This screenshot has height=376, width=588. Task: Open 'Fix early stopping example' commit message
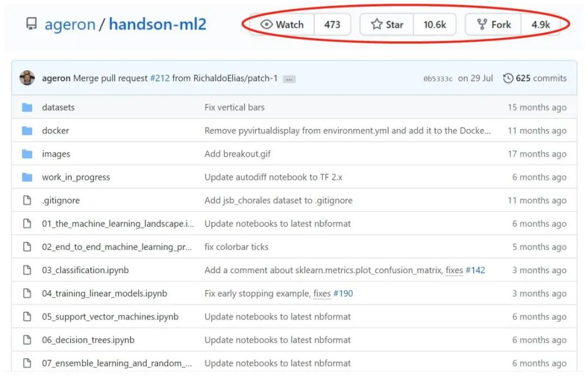[x=258, y=293]
